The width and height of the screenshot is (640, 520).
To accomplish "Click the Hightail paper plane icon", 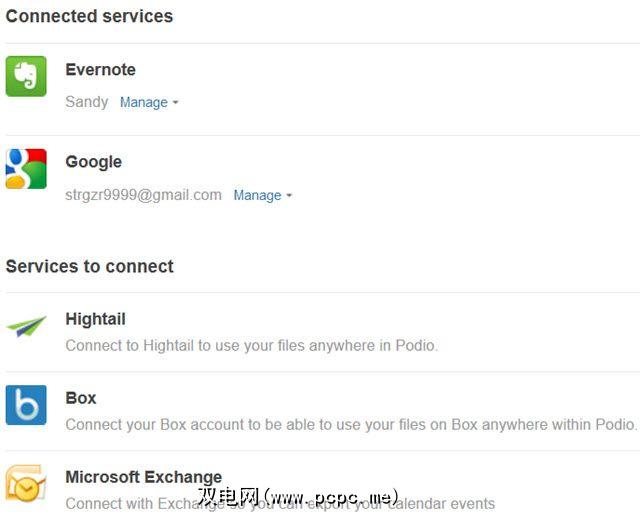I will click(26, 326).
